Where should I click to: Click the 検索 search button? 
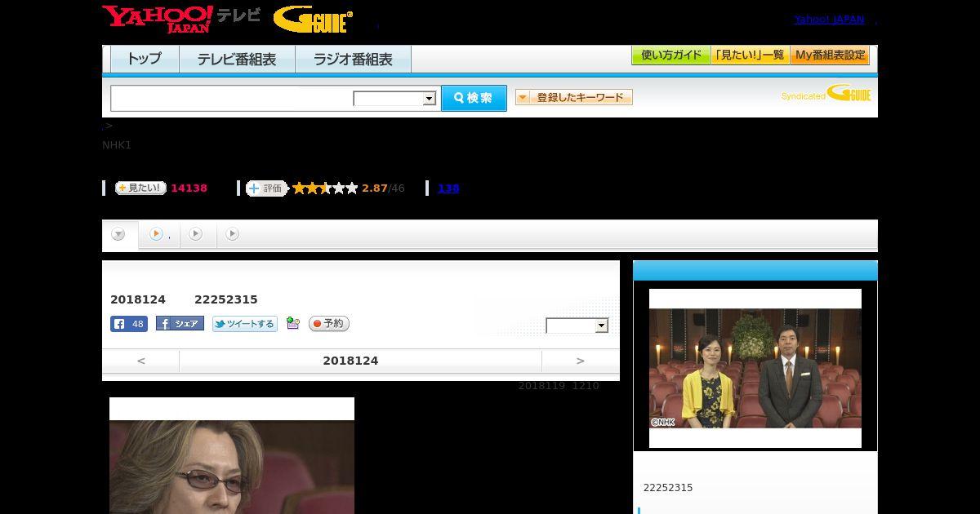pos(474,98)
